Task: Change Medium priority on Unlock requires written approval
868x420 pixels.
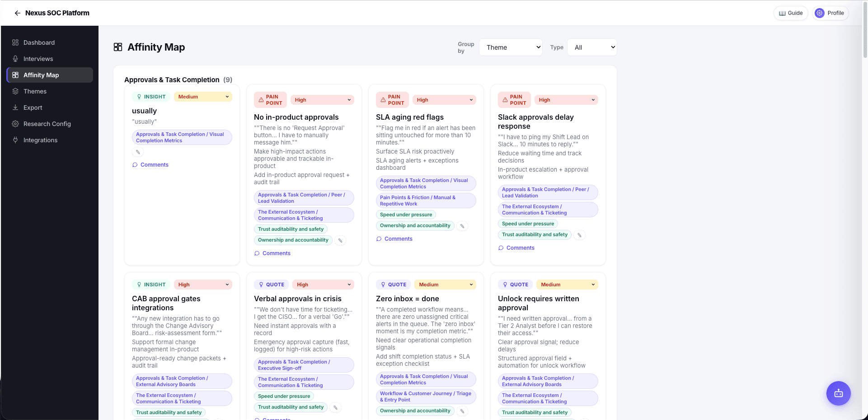Action: 567,285
